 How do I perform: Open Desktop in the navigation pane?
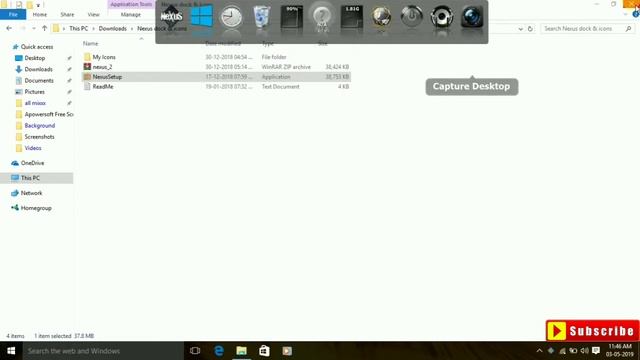[x=34, y=58]
